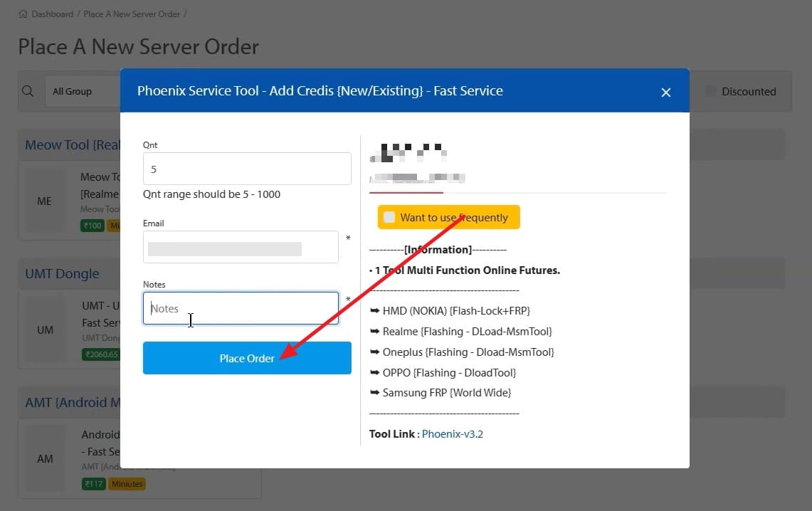Collapse the Meow Tool group header

(x=71, y=144)
